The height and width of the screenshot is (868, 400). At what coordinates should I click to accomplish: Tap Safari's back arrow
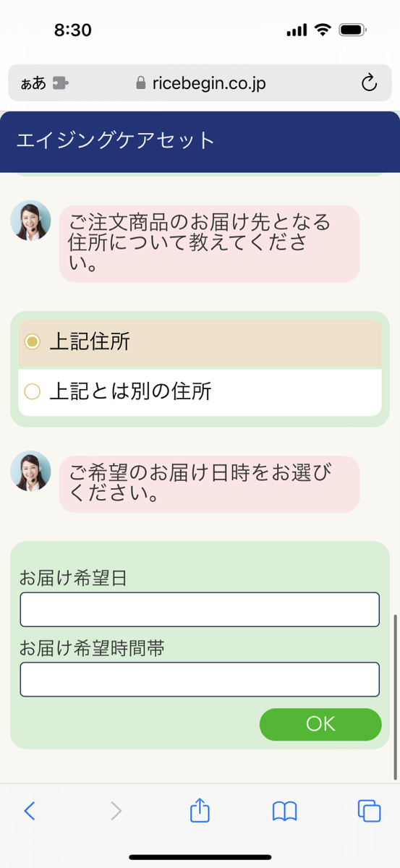coord(29,811)
